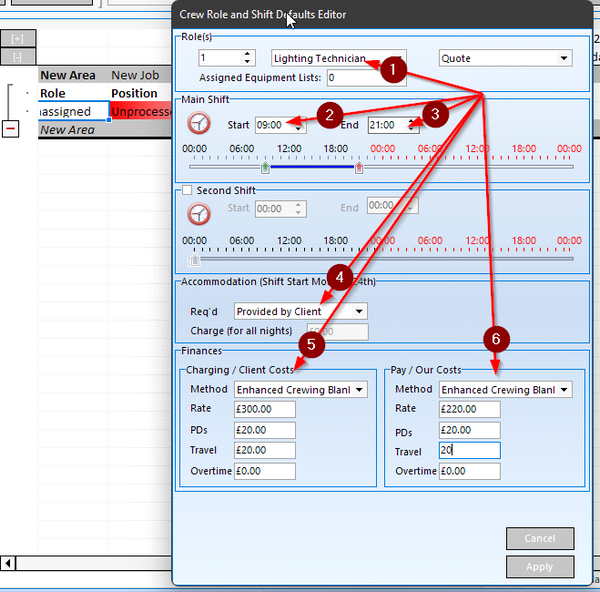
Task: Click the [-] collapse all button
Action: pyautogui.click(x=18, y=56)
